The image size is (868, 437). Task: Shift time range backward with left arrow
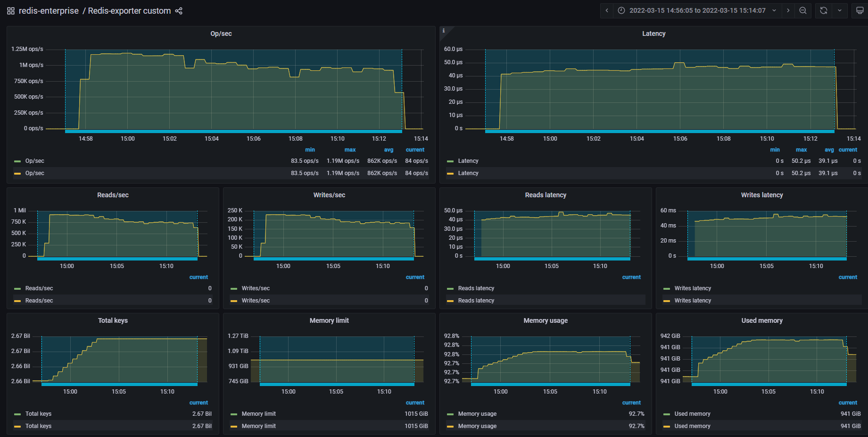pyautogui.click(x=607, y=10)
